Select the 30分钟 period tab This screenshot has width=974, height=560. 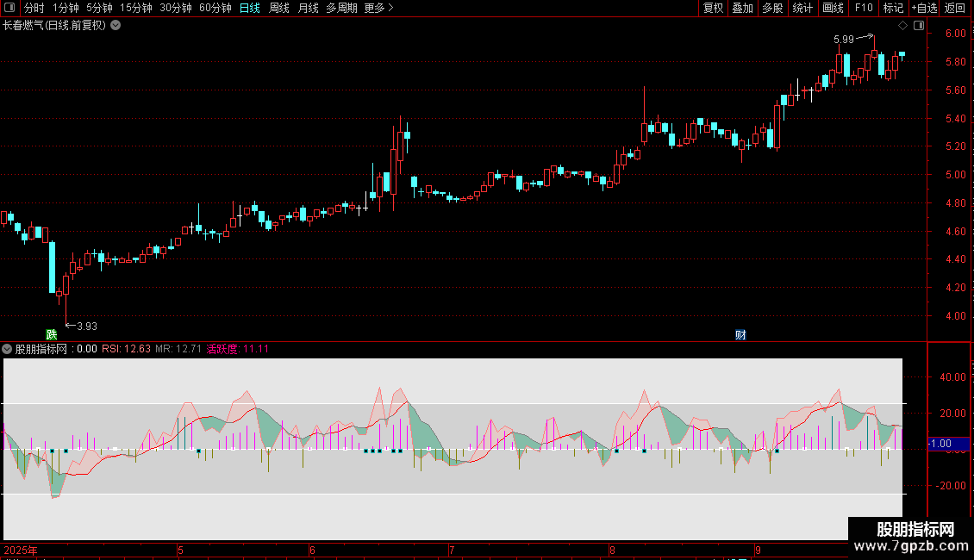click(x=176, y=8)
